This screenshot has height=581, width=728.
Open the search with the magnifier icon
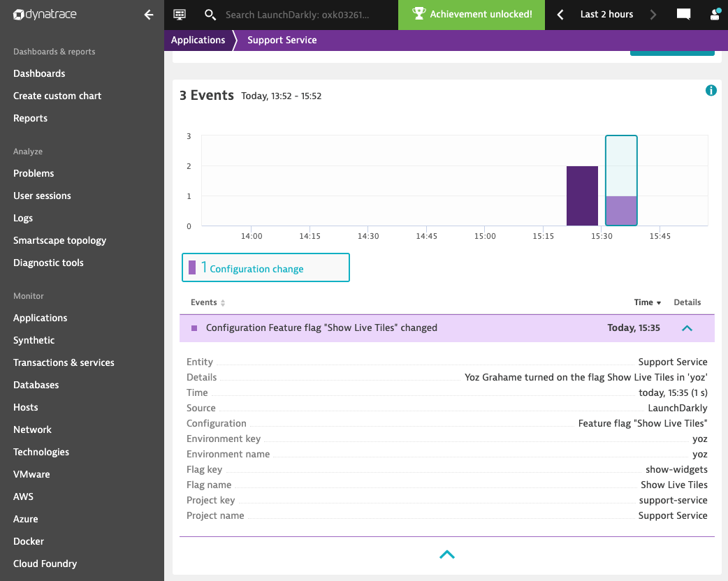click(210, 14)
